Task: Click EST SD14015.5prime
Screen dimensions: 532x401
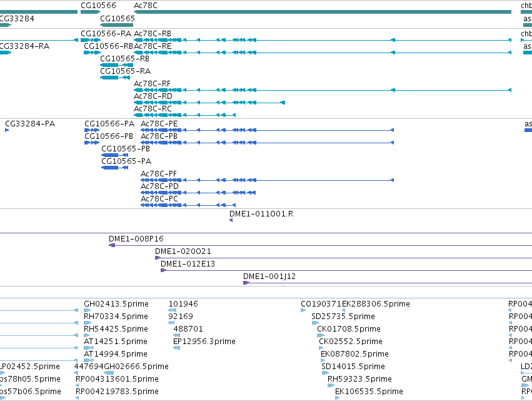Action: click(x=325, y=373)
